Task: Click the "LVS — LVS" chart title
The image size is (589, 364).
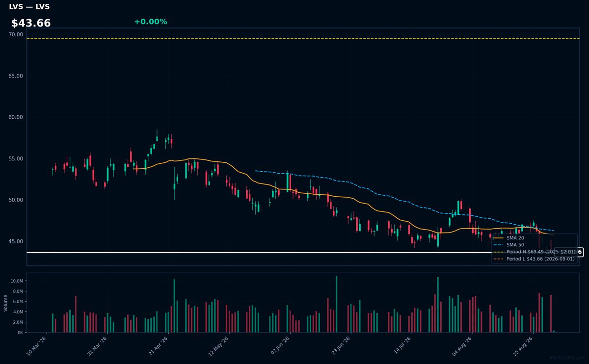Action: pos(29,7)
